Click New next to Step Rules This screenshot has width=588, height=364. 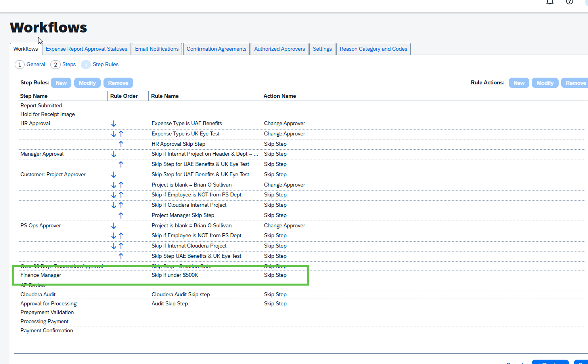[61, 83]
